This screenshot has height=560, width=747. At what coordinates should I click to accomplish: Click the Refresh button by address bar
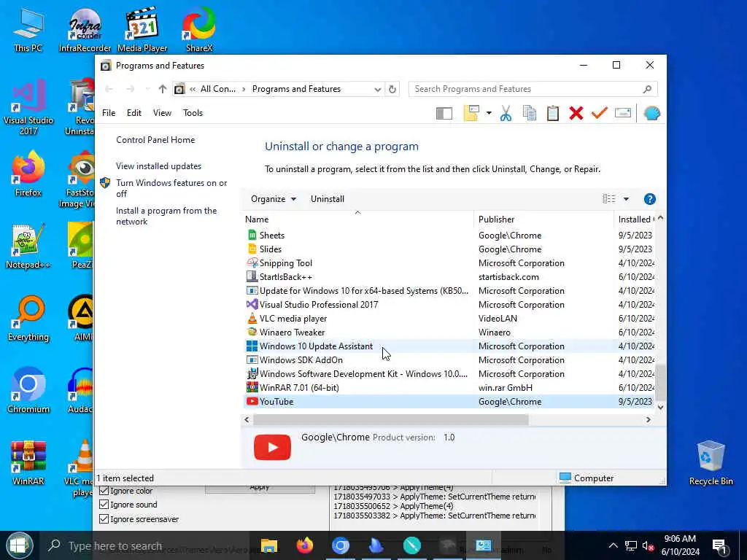click(392, 89)
